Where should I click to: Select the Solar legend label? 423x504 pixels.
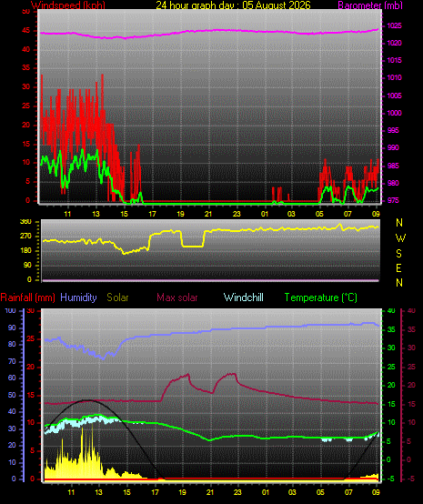coord(117,297)
